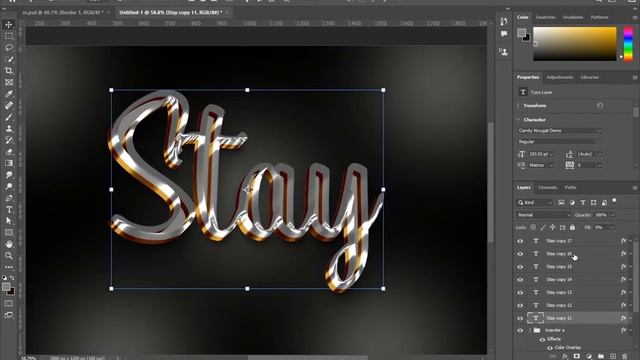Toggle visibility of the Boarder a group
The image size is (640, 360).
tap(520, 331)
